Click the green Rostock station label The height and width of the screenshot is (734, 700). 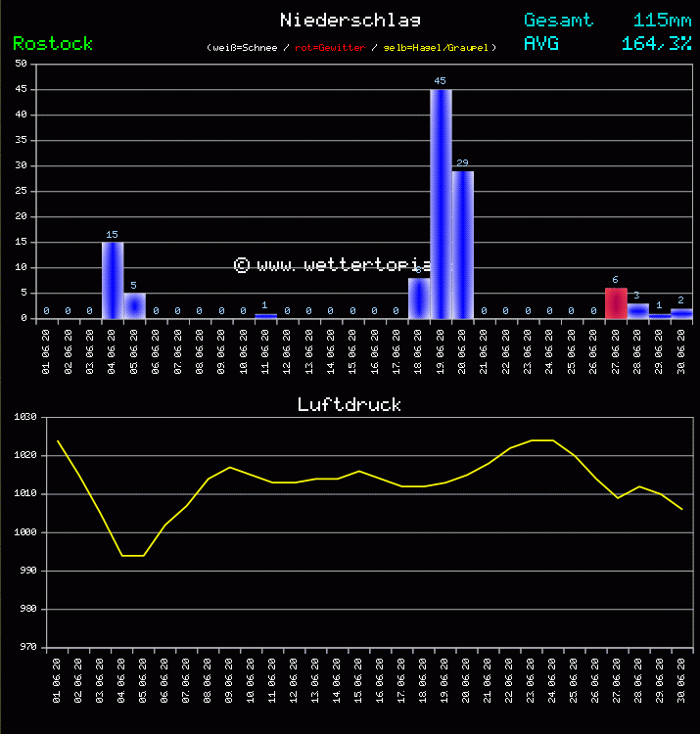(x=53, y=43)
